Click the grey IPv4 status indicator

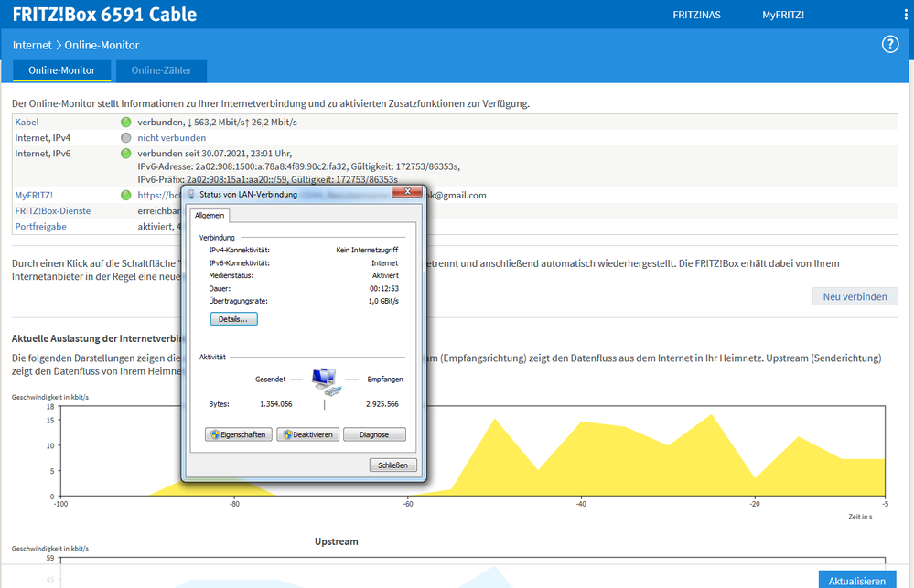pos(126,137)
